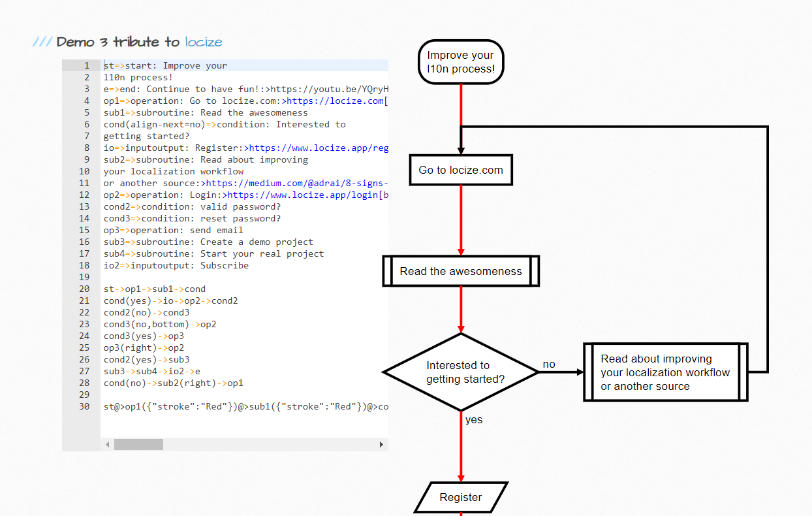
Task: Click code line 'io2=>inputoutput: Subscribe'
Action: tap(176, 265)
